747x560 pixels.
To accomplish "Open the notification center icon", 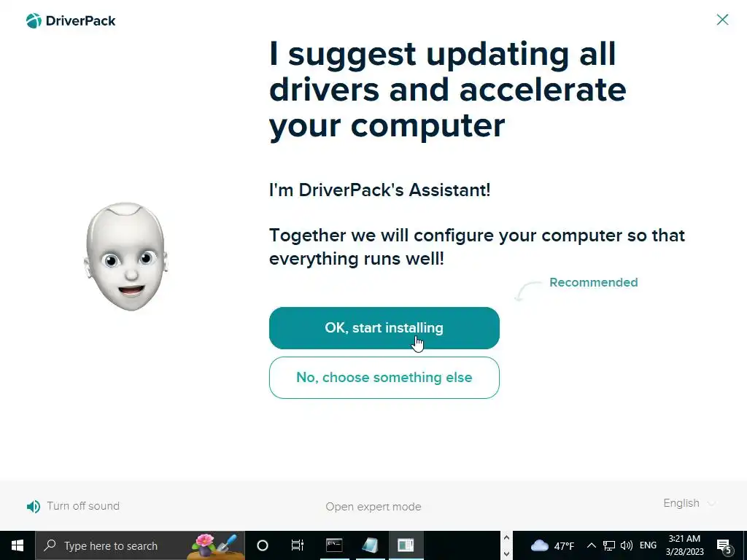I will point(724,546).
